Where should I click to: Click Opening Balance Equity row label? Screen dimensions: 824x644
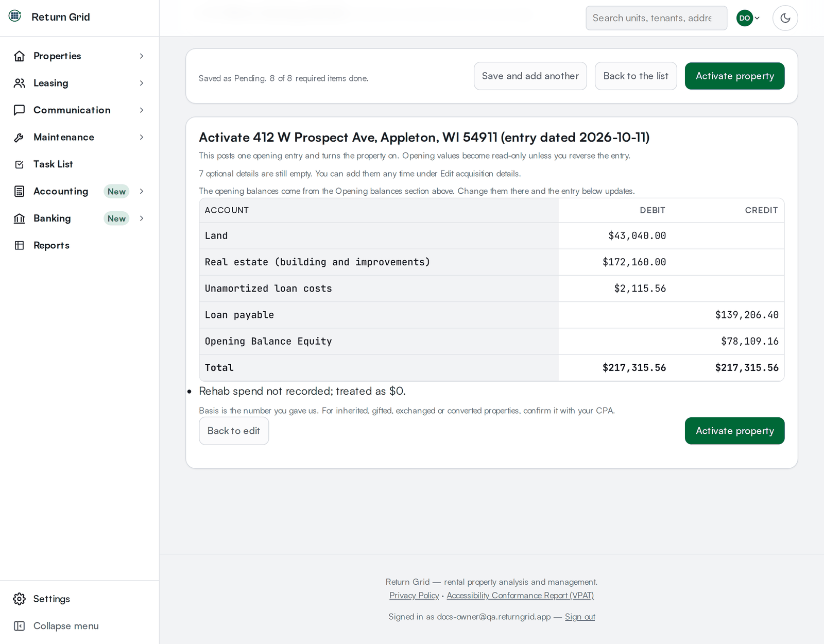coord(268,341)
